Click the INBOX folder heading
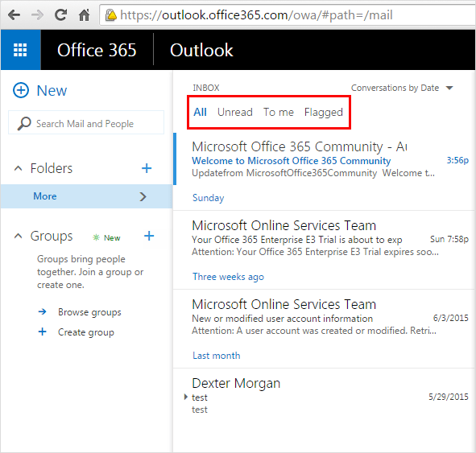476x453 pixels. (206, 88)
